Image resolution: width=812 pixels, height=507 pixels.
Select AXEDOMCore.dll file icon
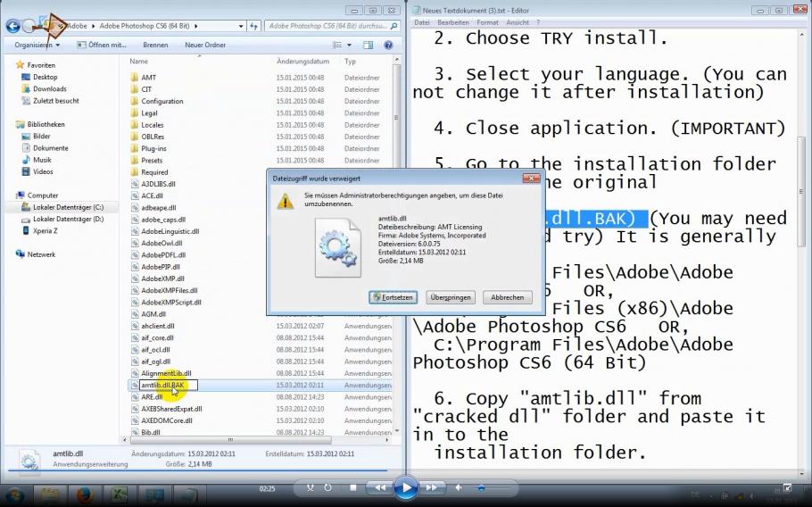point(135,421)
